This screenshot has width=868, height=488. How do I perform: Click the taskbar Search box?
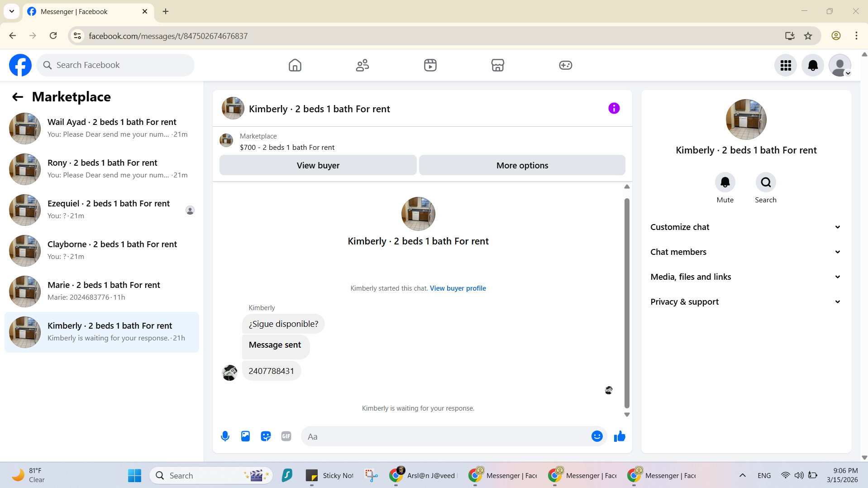pyautogui.click(x=211, y=476)
